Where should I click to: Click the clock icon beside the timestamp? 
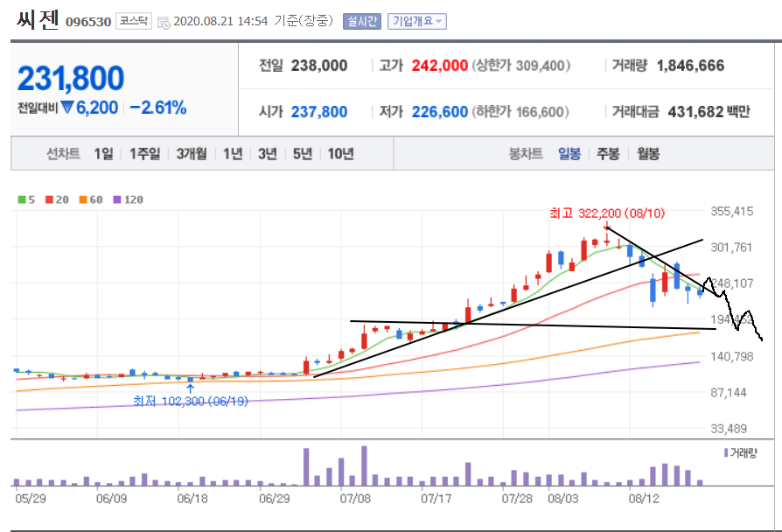click(x=164, y=22)
